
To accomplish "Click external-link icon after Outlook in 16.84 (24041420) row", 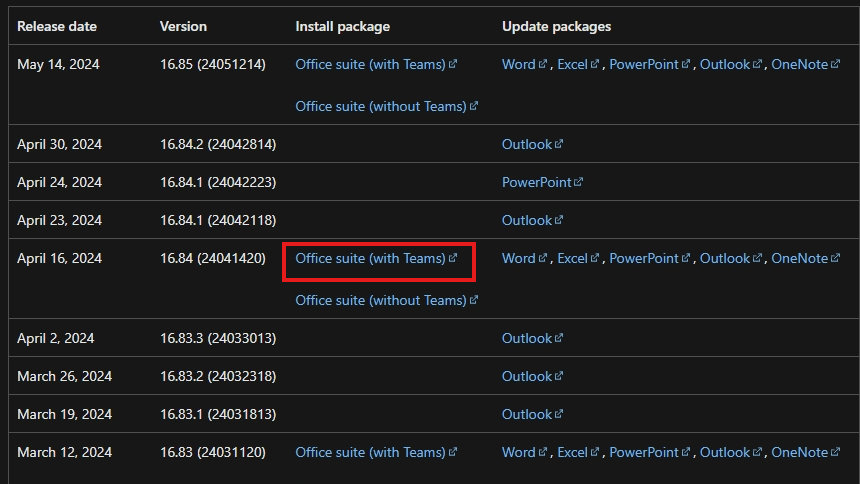I will point(757,258).
